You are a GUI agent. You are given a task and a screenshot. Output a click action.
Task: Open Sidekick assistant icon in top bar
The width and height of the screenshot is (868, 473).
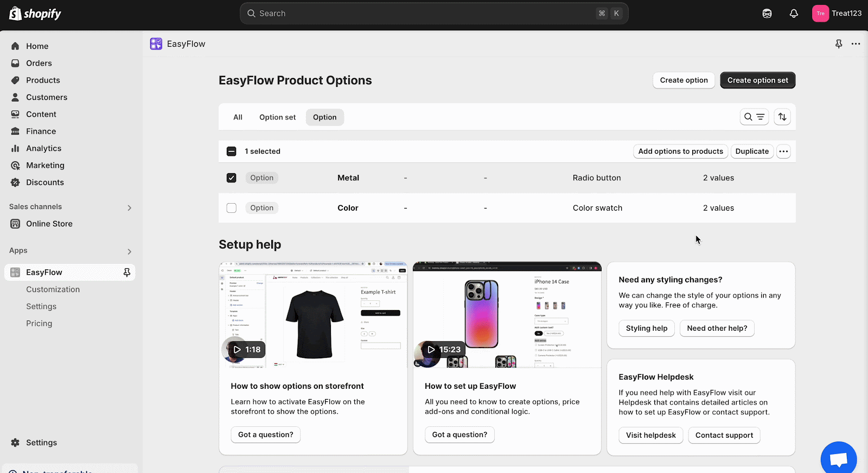pyautogui.click(x=767, y=14)
